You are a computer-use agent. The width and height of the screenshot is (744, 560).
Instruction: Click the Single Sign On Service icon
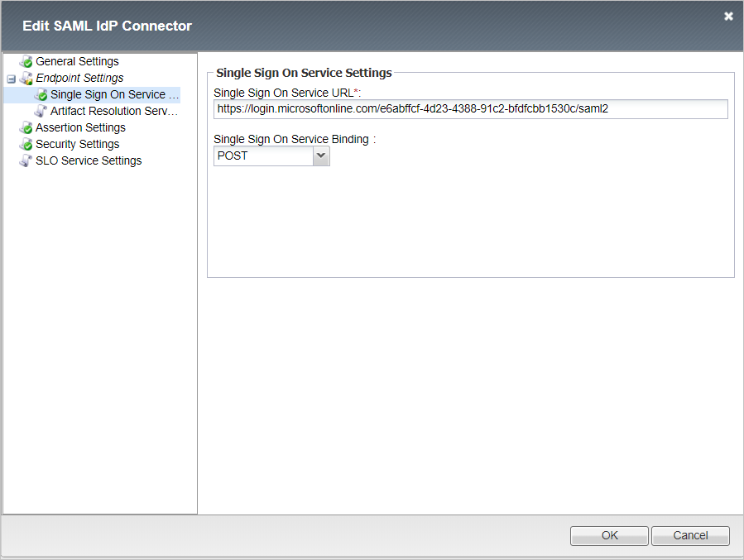coord(41,95)
